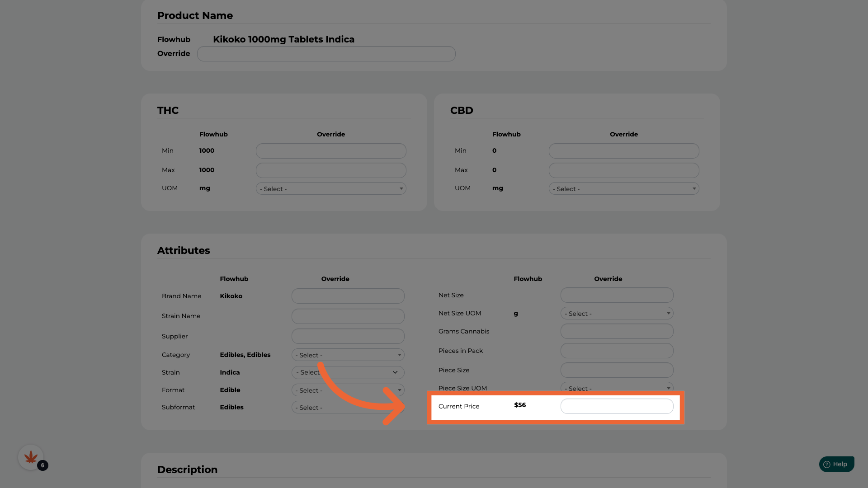Click the Product Name override field

point(326,54)
